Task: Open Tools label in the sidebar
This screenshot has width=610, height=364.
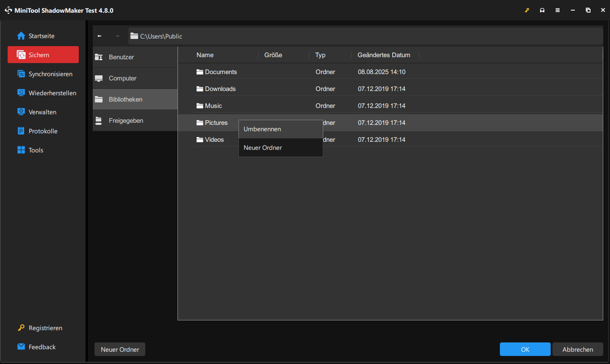Action: pyautogui.click(x=36, y=150)
